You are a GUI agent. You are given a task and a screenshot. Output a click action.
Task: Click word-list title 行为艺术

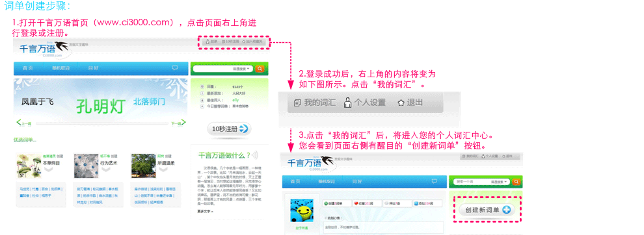[109, 162]
